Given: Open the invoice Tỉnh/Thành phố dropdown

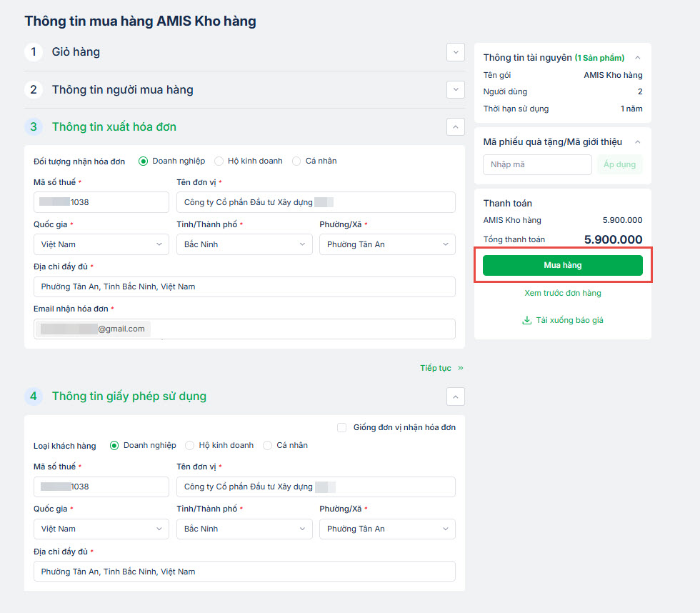Looking at the screenshot, I should click(x=244, y=244).
